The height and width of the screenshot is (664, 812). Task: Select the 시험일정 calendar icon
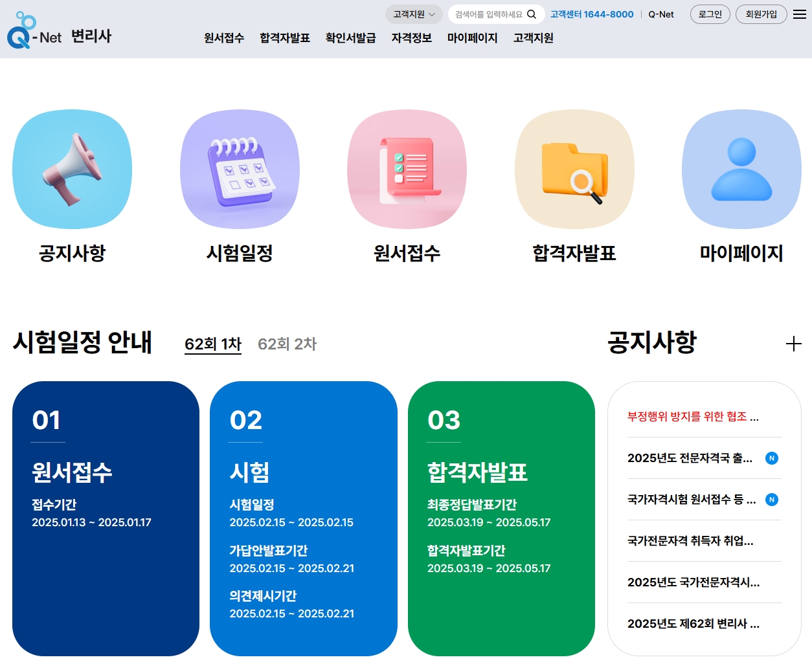pyautogui.click(x=240, y=169)
